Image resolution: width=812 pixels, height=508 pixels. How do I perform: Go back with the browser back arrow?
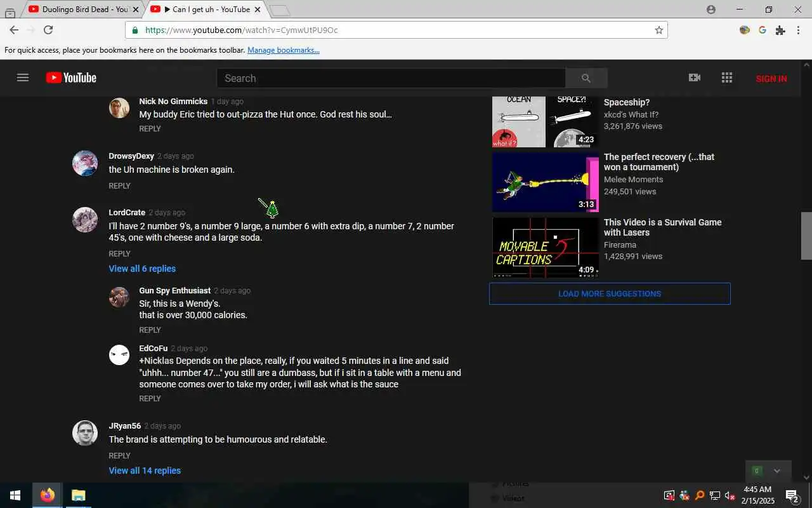click(14, 30)
